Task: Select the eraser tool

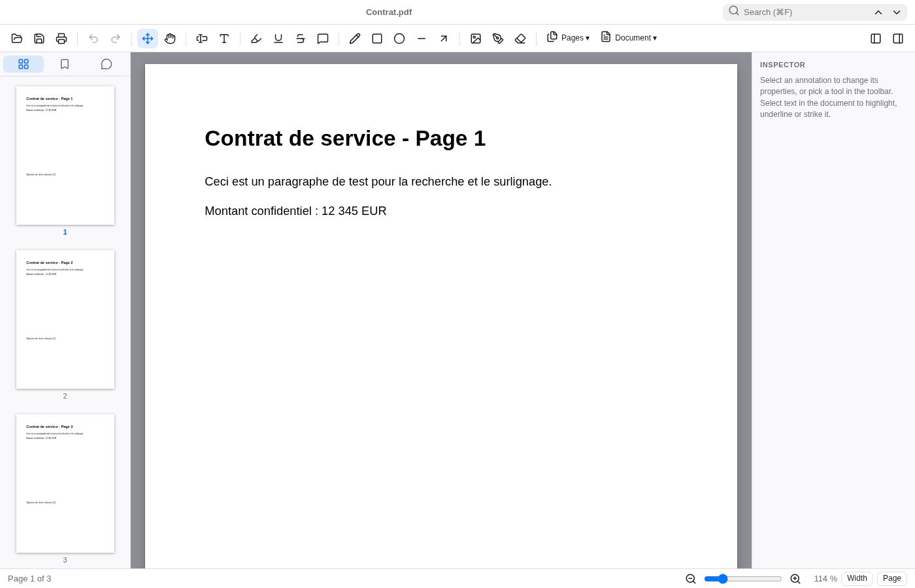Action: [x=520, y=39]
